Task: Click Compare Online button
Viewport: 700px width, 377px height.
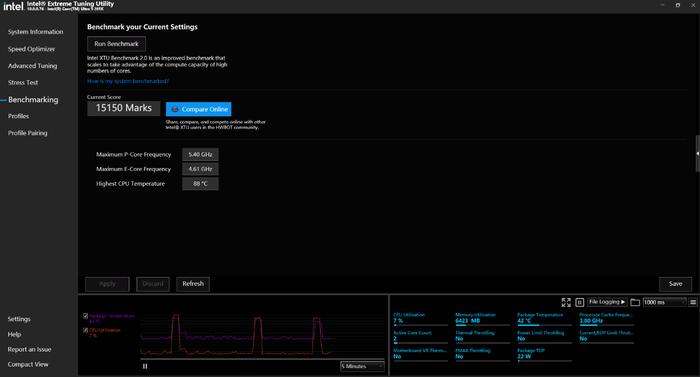Action: pyautogui.click(x=199, y=109)
